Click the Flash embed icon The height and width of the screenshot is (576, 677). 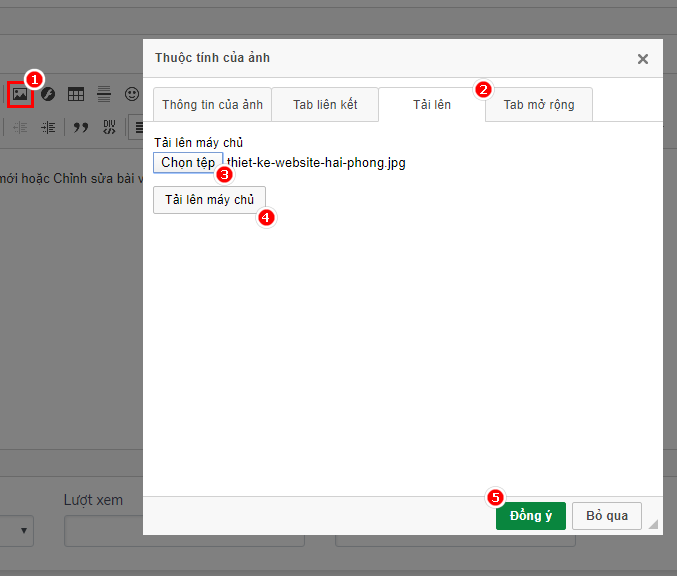(x=48, y=94)
